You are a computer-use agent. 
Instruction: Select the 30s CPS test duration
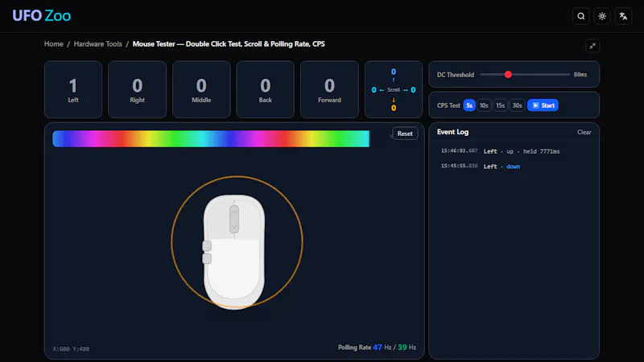pos(517,105)
